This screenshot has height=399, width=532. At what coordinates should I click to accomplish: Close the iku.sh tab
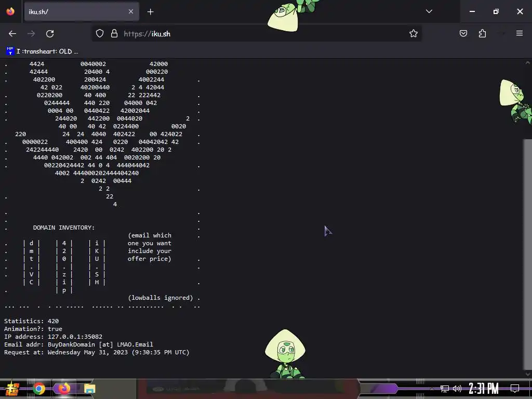(131, 11)
